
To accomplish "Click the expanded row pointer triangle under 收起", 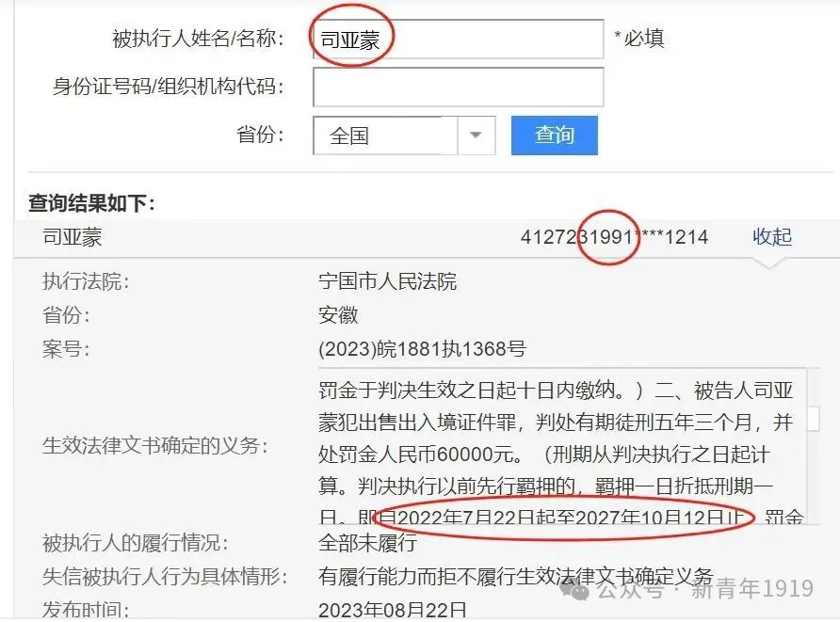I will point(769,263).
